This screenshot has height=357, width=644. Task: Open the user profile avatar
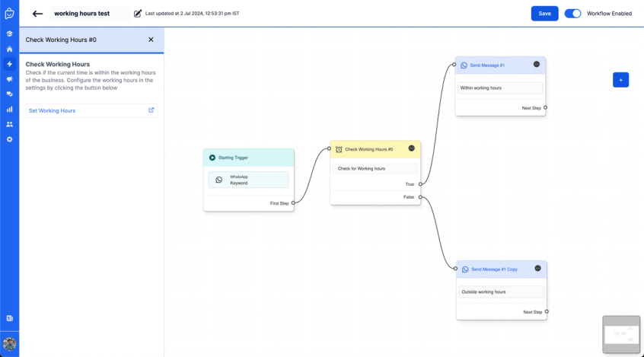[x=9, y=344]
